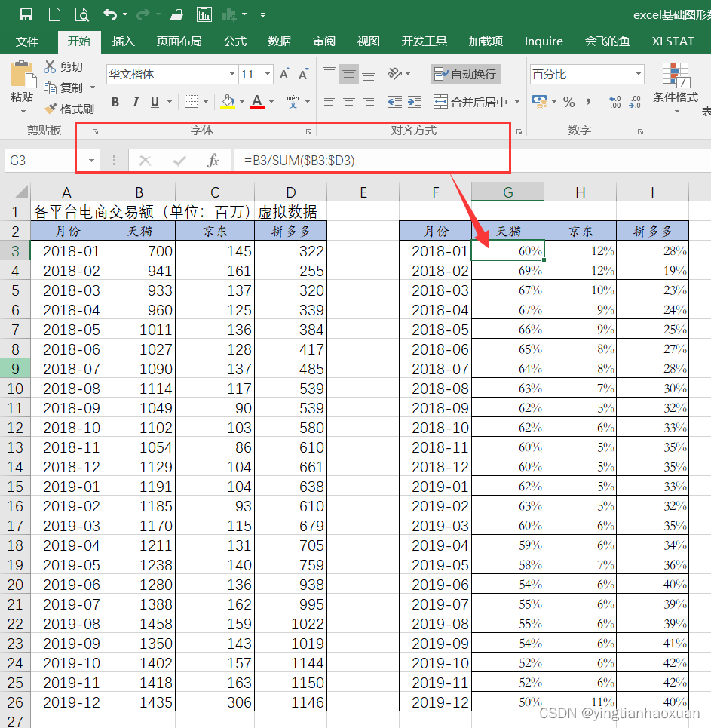Open the font size dropdown showing 11
The height and width of the screenshot is (728, 711).
268,74
